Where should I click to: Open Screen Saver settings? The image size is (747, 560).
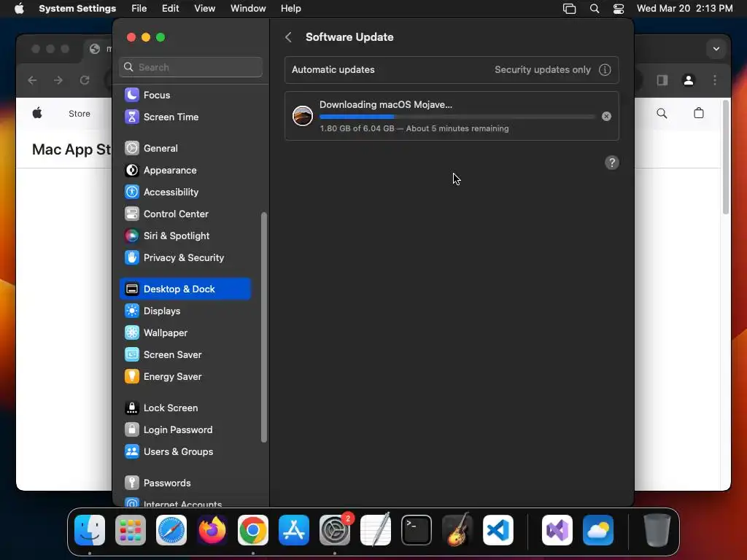coord(185,355)
